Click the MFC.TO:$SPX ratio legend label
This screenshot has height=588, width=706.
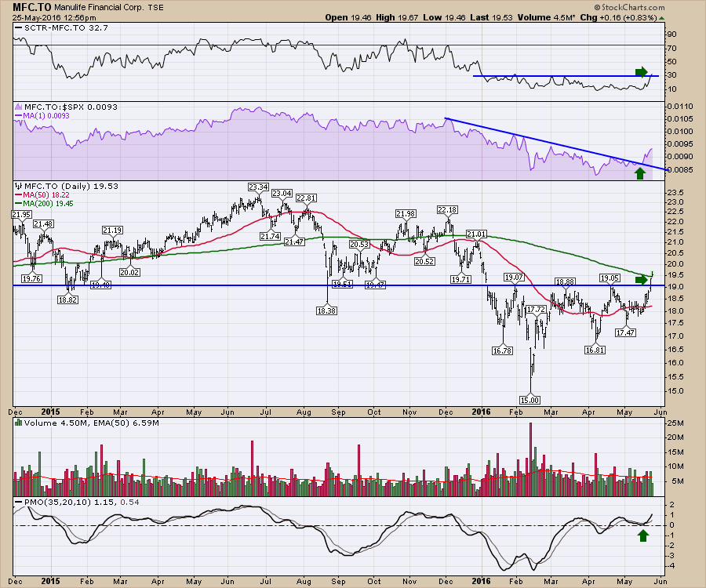[61, 105]
